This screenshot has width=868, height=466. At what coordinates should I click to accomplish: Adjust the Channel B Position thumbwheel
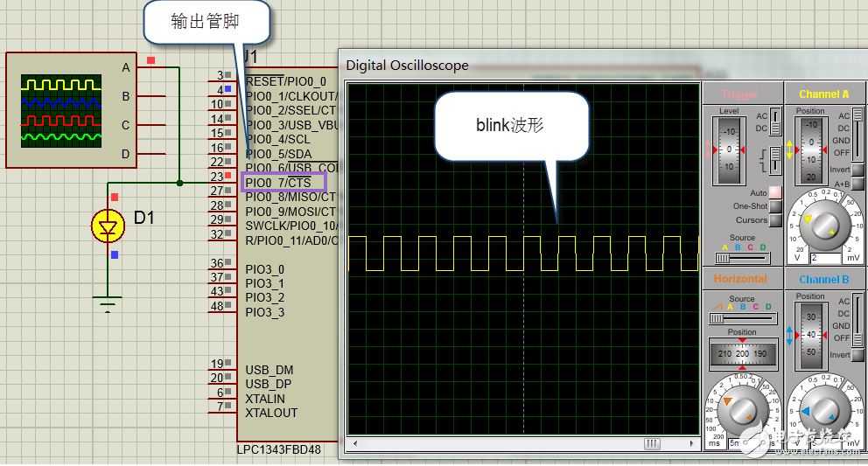click(x=811, y=336)
